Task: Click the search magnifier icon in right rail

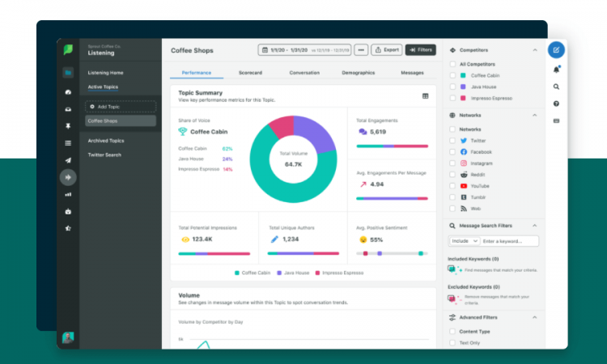Action: [x=556, y=87]
